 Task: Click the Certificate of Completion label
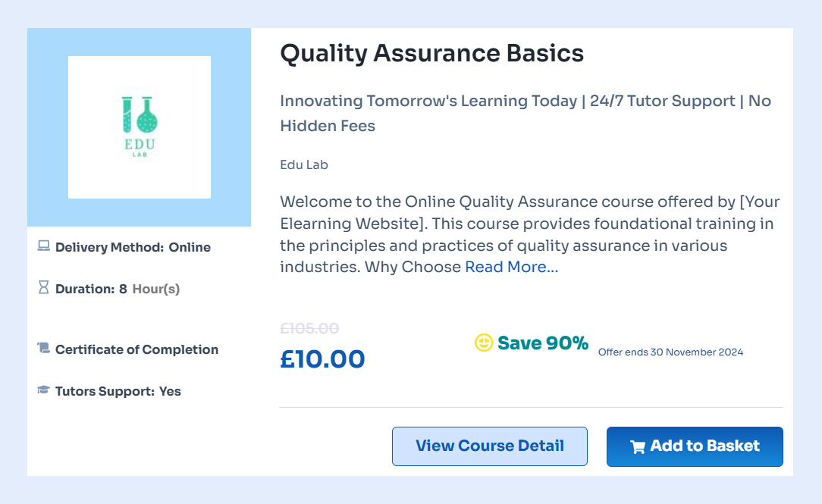136,349
